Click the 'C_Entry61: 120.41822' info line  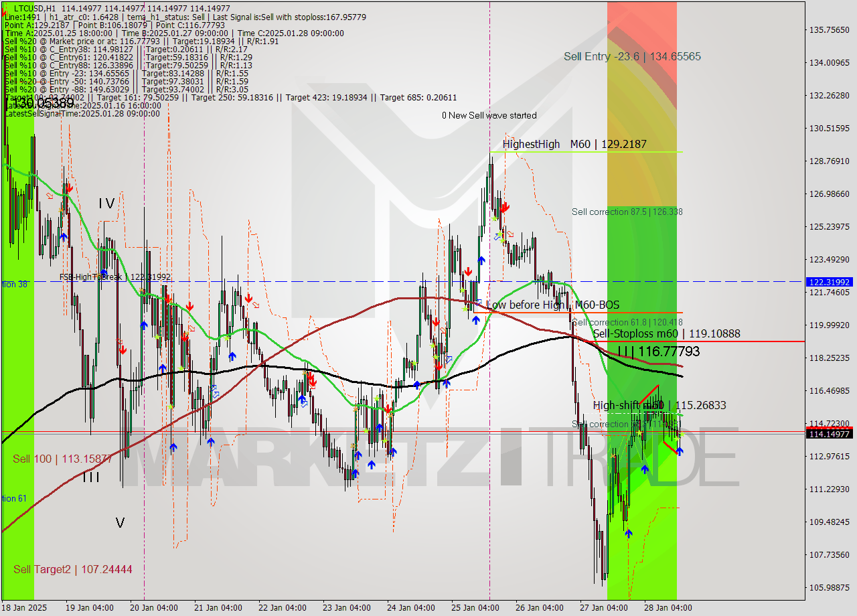pos(128,57)
